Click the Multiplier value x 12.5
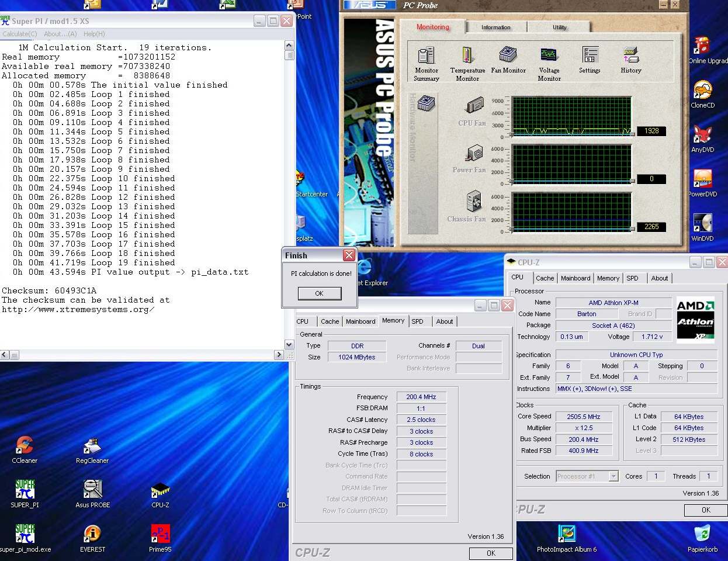 [x=583, y=428]
